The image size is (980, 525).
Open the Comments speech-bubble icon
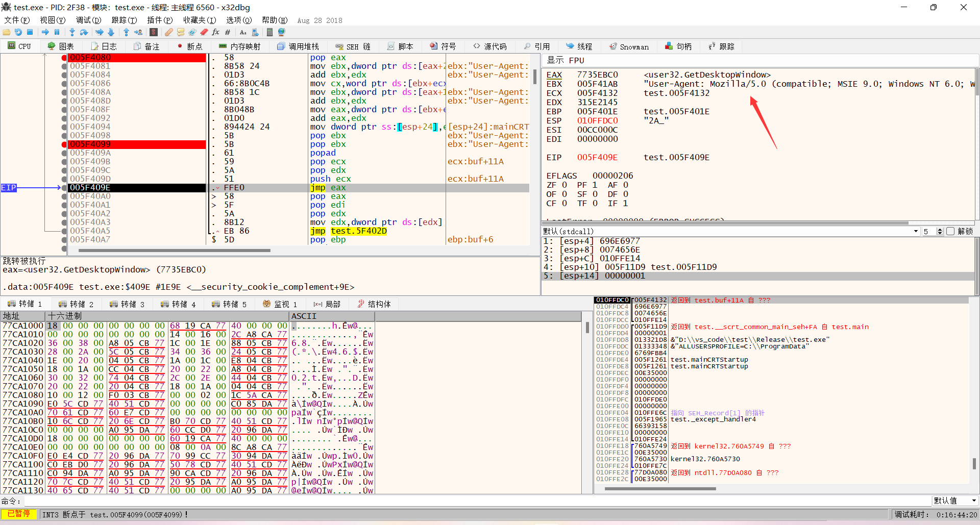(x=180, y=32)
